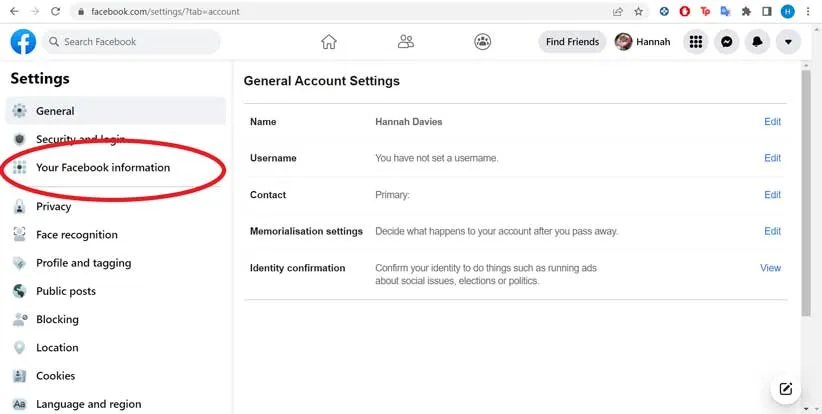Open the notifications bell icon
Image resolution: width=822 pixels, height=414 pixels.
point(758,42)
